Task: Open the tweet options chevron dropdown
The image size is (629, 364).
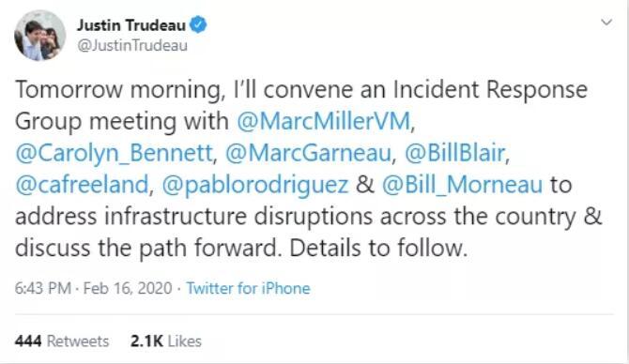Action: [x=606, y=23]
